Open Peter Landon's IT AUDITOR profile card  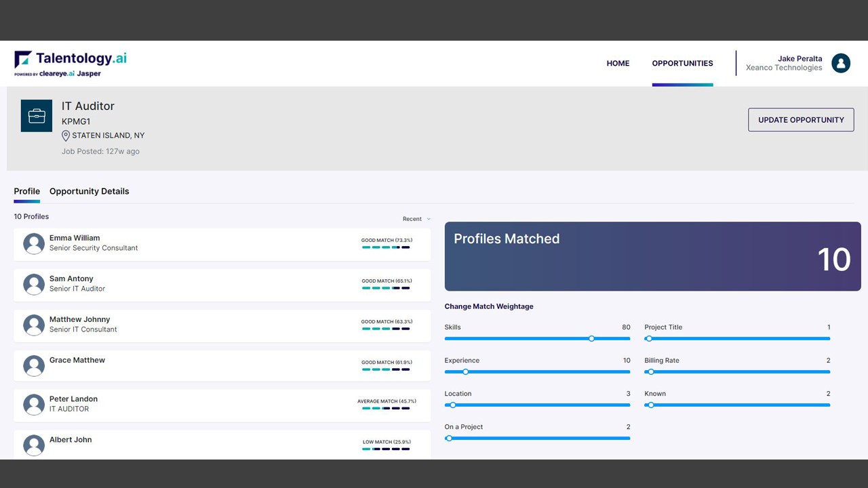(222, 405)
